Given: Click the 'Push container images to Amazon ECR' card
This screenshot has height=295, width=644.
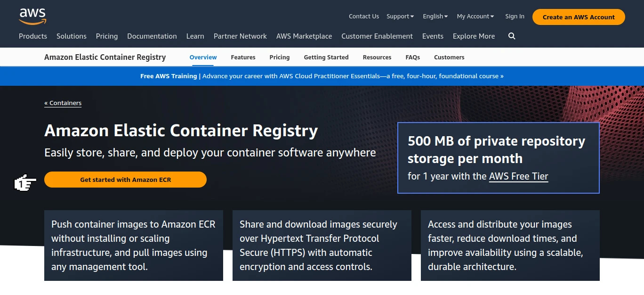Looking at the screenshot, I should coord(134,246).
